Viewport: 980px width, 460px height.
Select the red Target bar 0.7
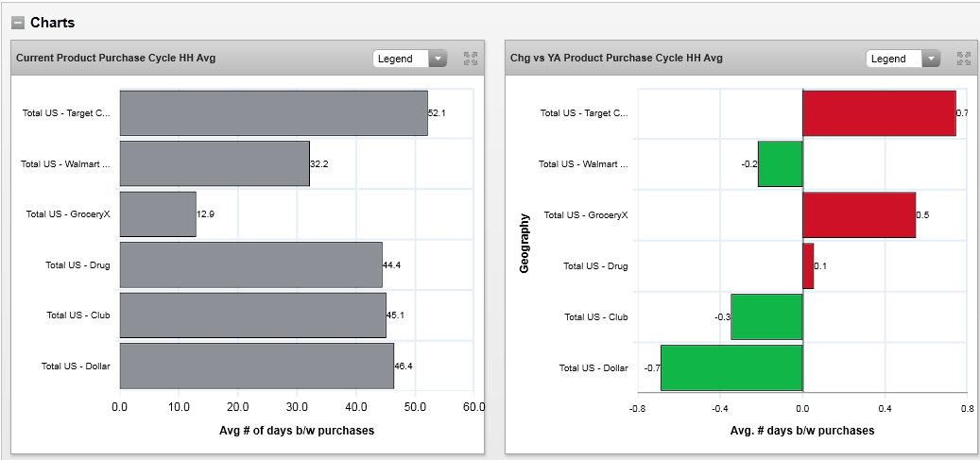pyautogui.click(x=879, y=113)
